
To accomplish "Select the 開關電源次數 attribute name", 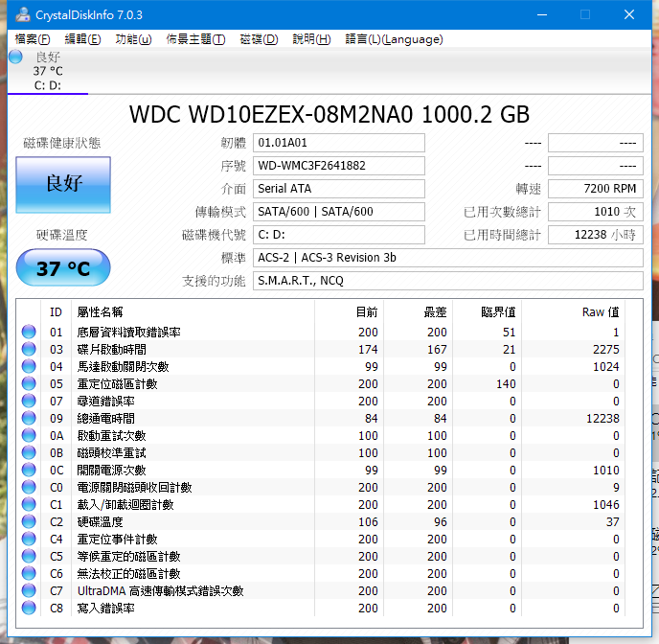I will pyautogui.click(x=112, y=470).
